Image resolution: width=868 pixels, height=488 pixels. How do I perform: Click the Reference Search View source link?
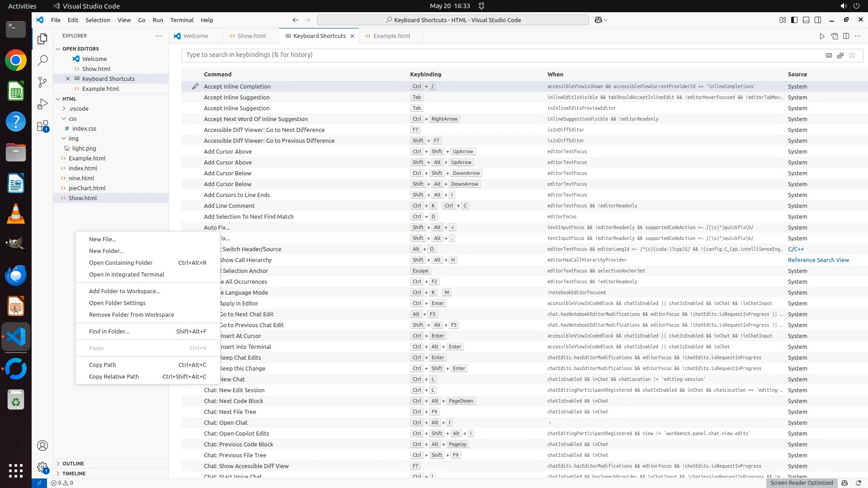point(818,260)
